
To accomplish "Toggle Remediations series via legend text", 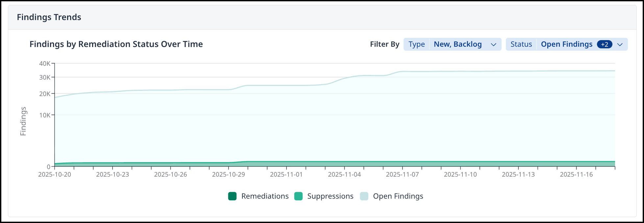I will coord(265,196).
